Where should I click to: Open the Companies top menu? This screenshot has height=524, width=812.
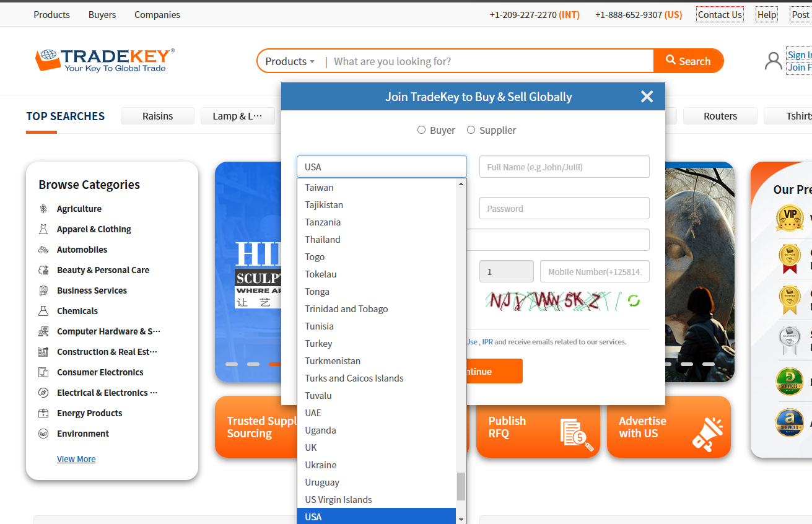[x=157, y=14]
